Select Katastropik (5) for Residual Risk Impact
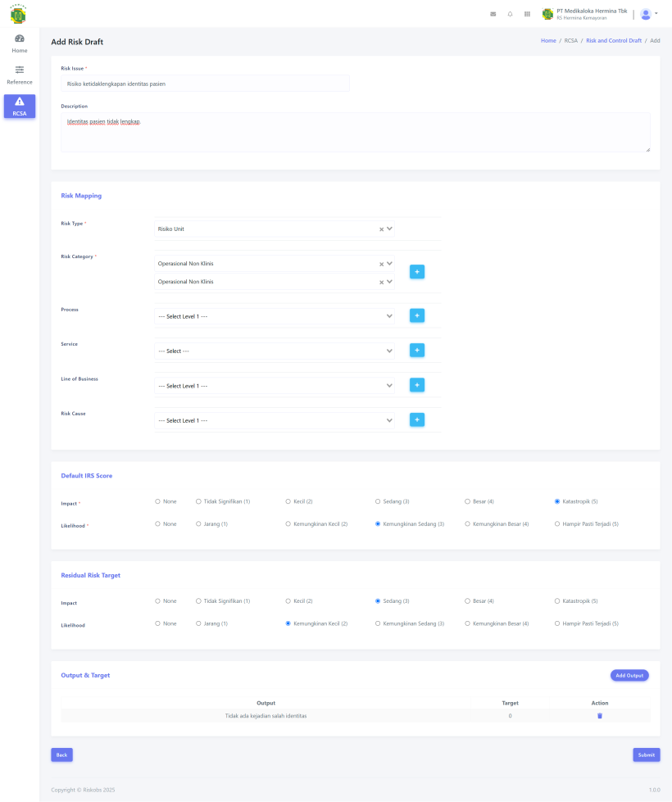 [x=557, y=601]
